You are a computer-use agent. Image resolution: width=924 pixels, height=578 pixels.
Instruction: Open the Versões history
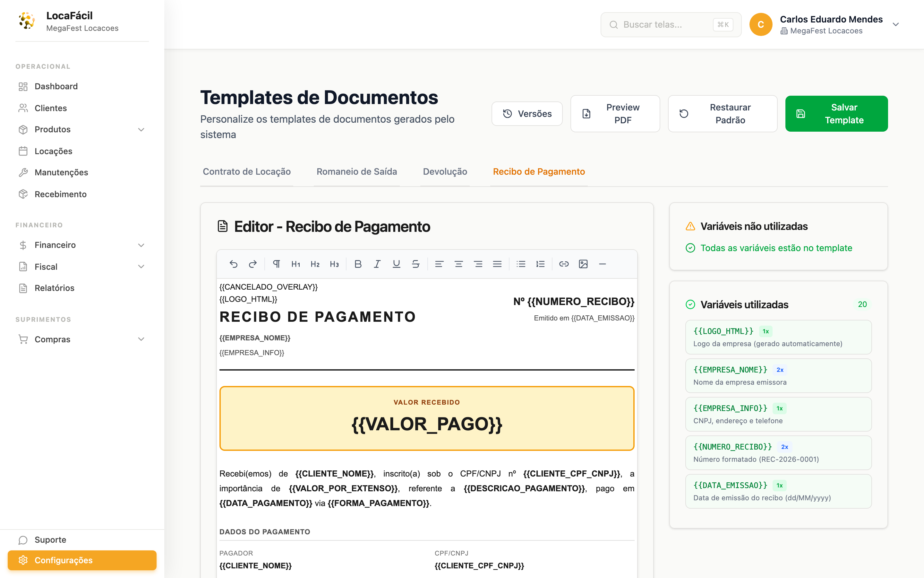(x=527, y=114)
